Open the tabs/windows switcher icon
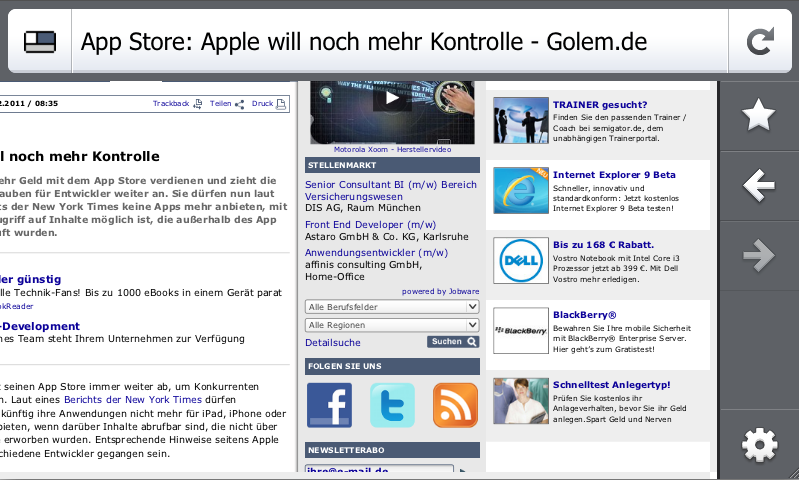799x480 pixels. tap(40, 42)
